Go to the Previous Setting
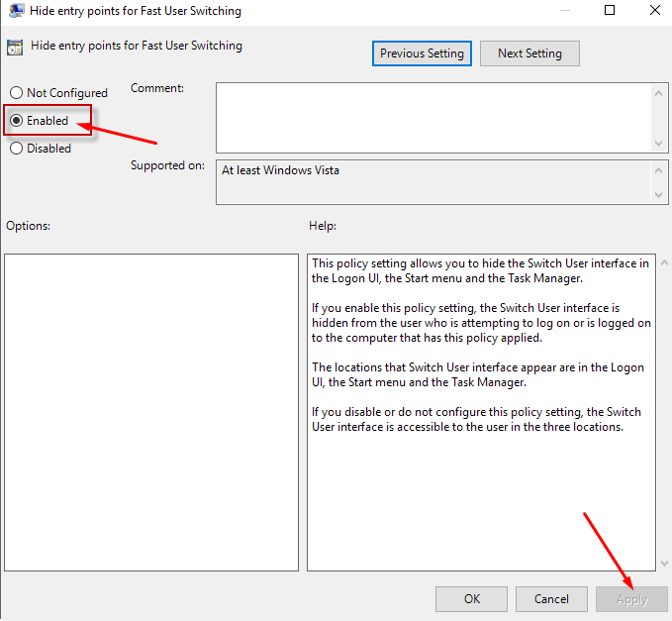Screen dimensions: 672x621 coord(423,53)
